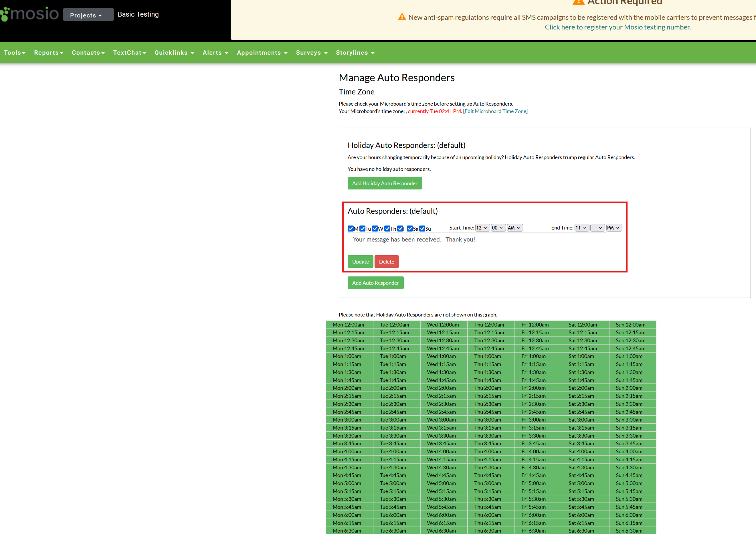The height and width of the screenshot is (534, 756).
Task: Open the Reports menu
Action: (48, 53)
